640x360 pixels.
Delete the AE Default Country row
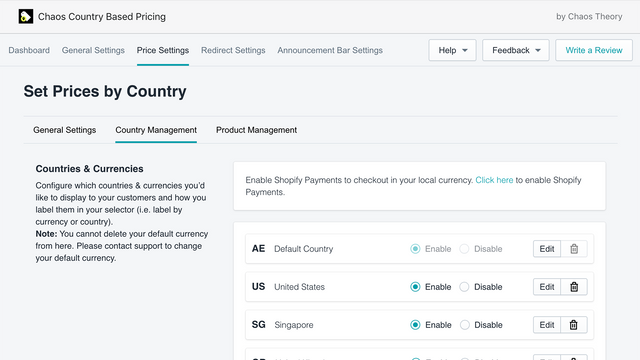click(x=574, y=249)
